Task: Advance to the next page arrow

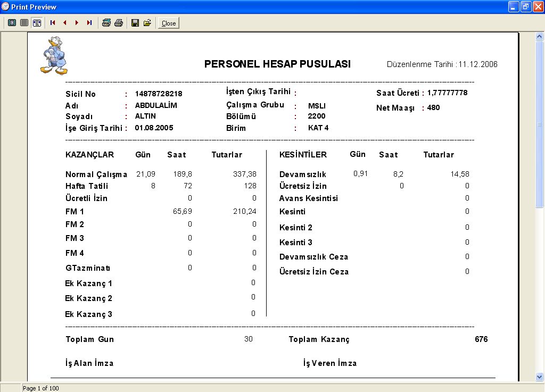Action: click(x=77, y=23)
